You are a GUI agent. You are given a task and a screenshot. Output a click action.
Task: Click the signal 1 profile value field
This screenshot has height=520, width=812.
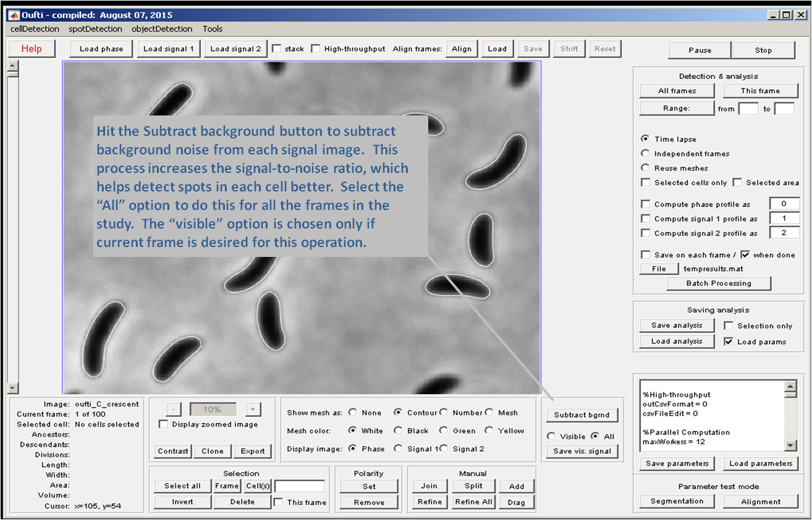(784, 218)
